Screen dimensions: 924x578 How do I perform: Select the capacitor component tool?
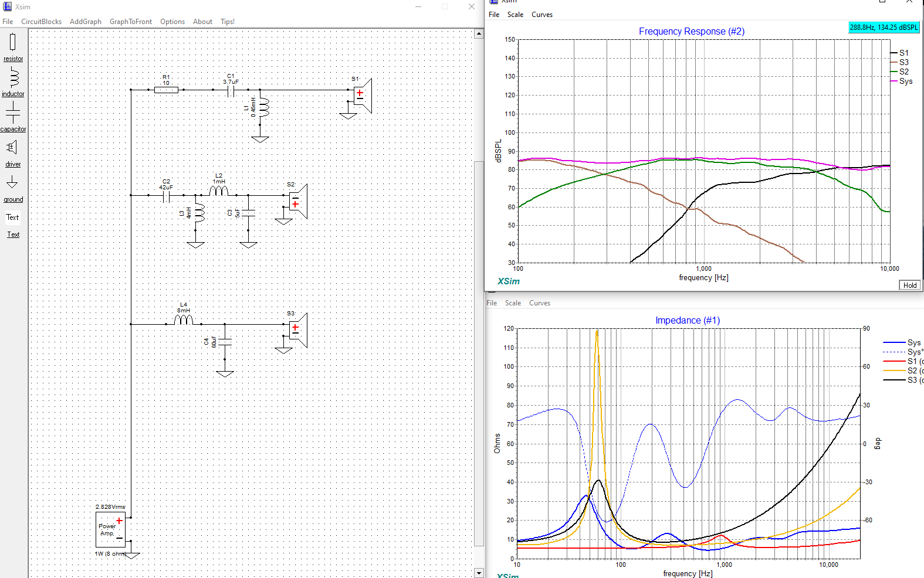(13, 116)
